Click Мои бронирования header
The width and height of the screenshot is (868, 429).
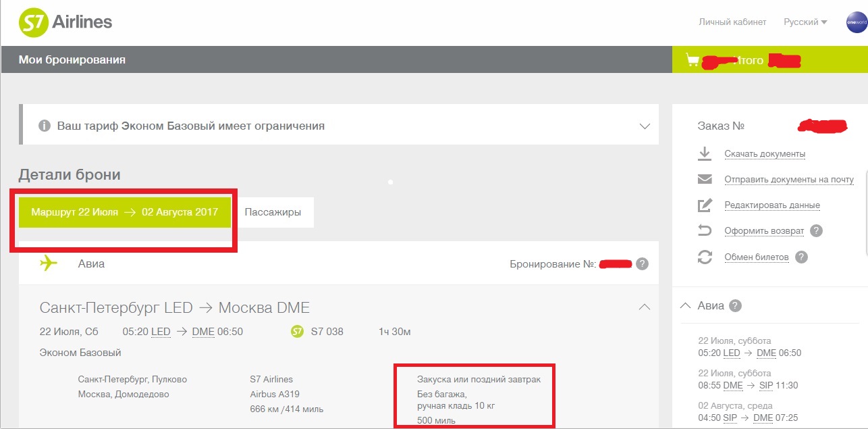click(72, 60)
